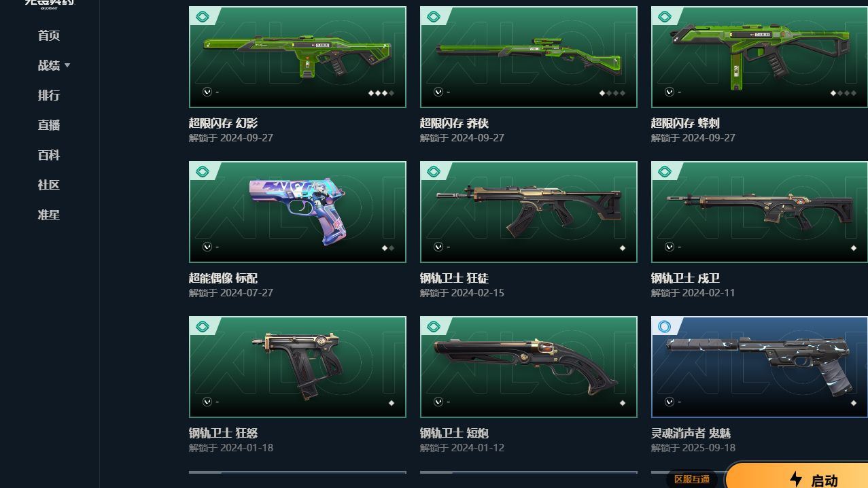Click Valorant points icon on 钢轨卫士 短炮 card
Viewport: 868px width, 488px height.
(x=438, y=402)
